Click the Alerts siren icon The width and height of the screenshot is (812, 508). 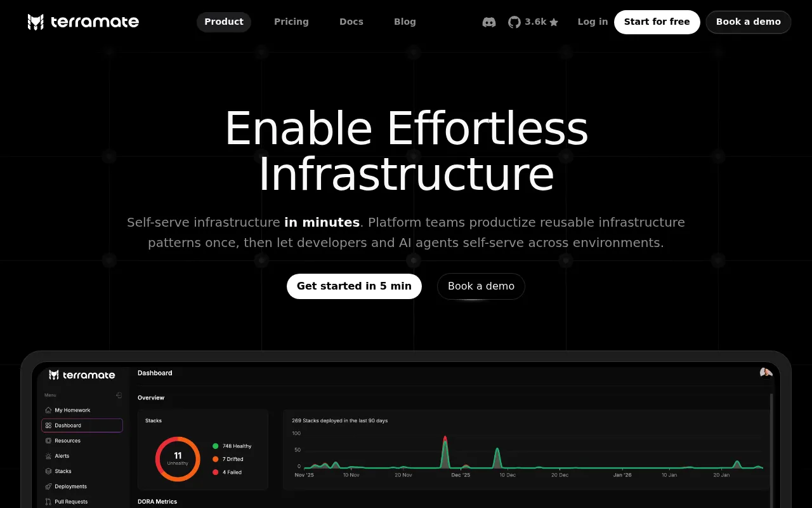click(49, 456)
